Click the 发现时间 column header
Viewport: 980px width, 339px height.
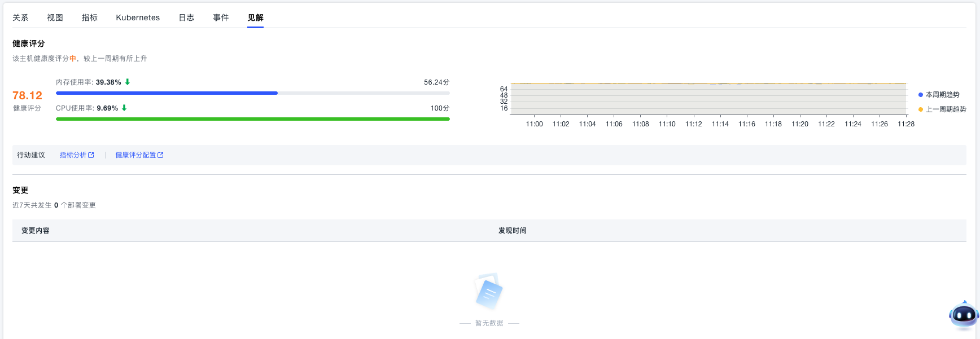[512, 231]
